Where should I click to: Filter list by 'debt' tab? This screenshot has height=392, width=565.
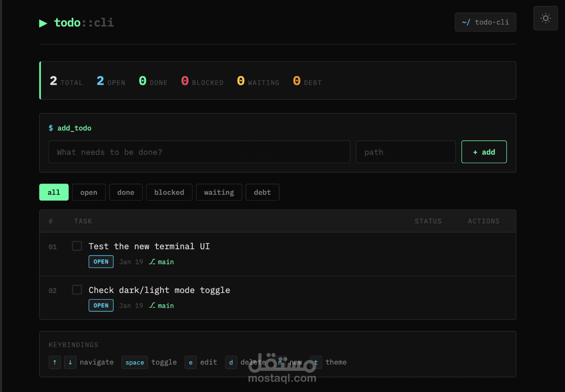(x=262, y=192)
